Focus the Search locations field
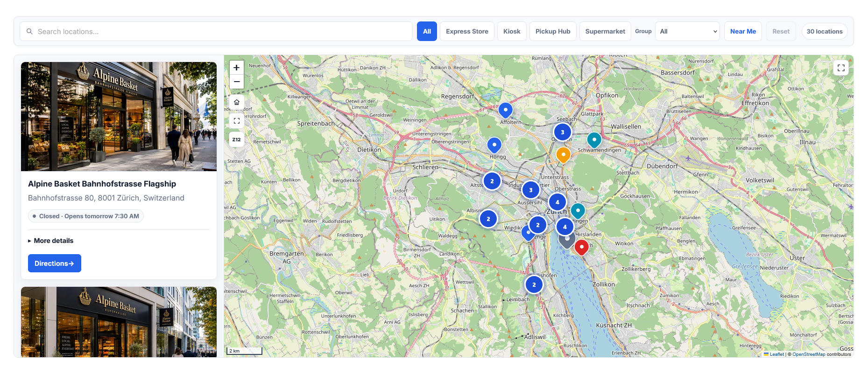Viewport: 868px width, 374px height. (216, 31)
